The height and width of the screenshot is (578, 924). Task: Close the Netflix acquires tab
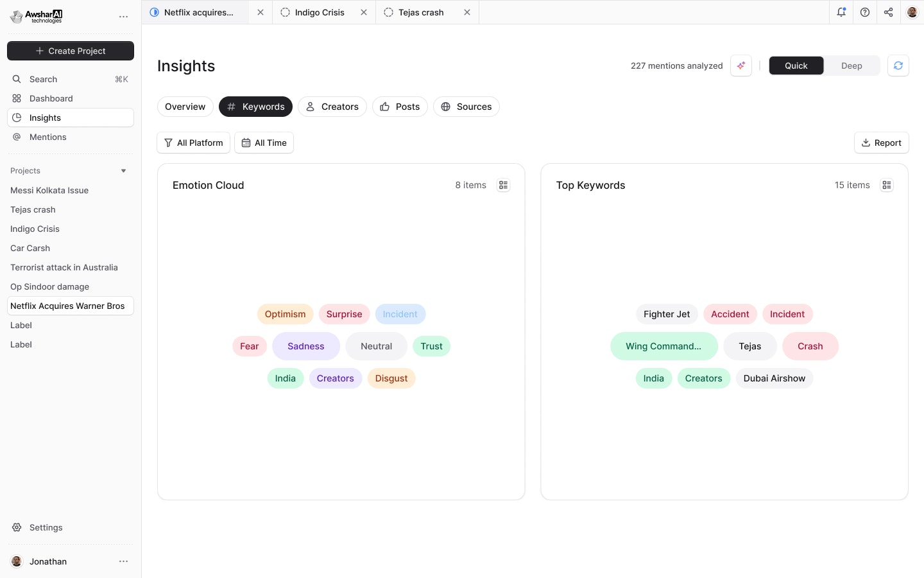pos(261,12)
